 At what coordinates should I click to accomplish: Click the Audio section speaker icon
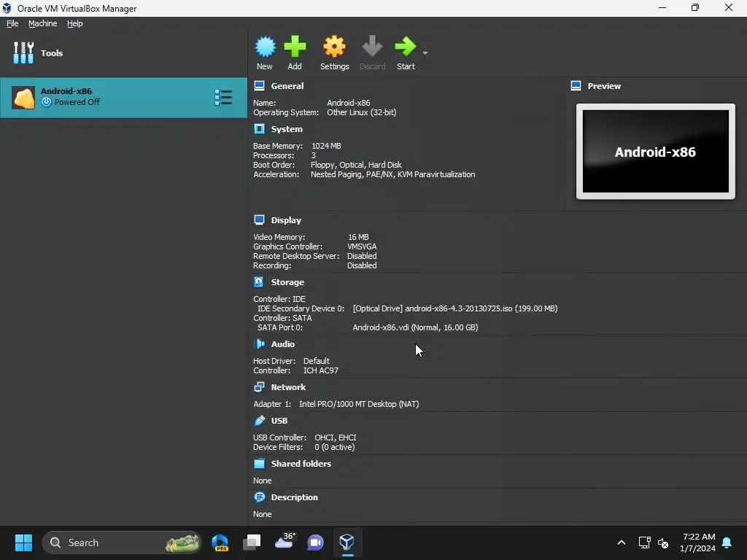[x=259, y=344]
